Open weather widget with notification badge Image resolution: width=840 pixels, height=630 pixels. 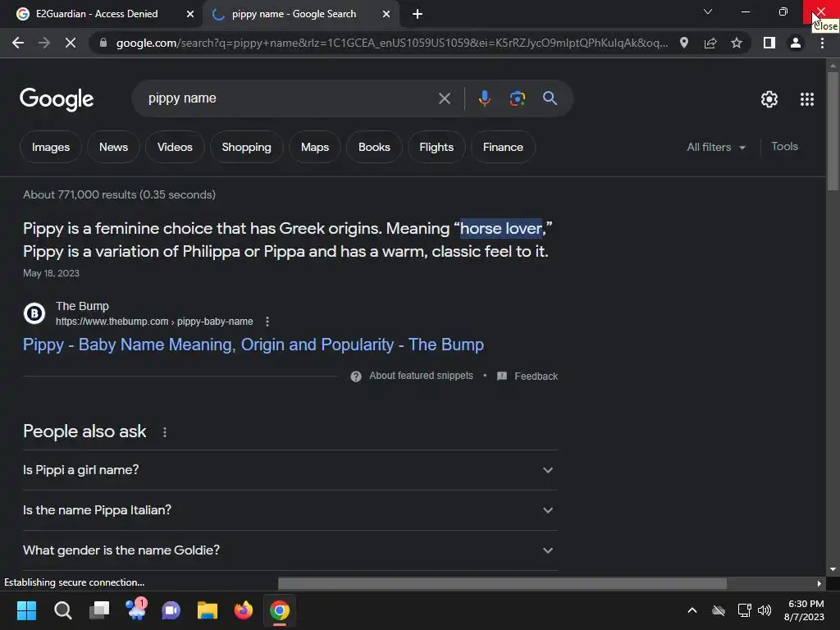[135, 609]
